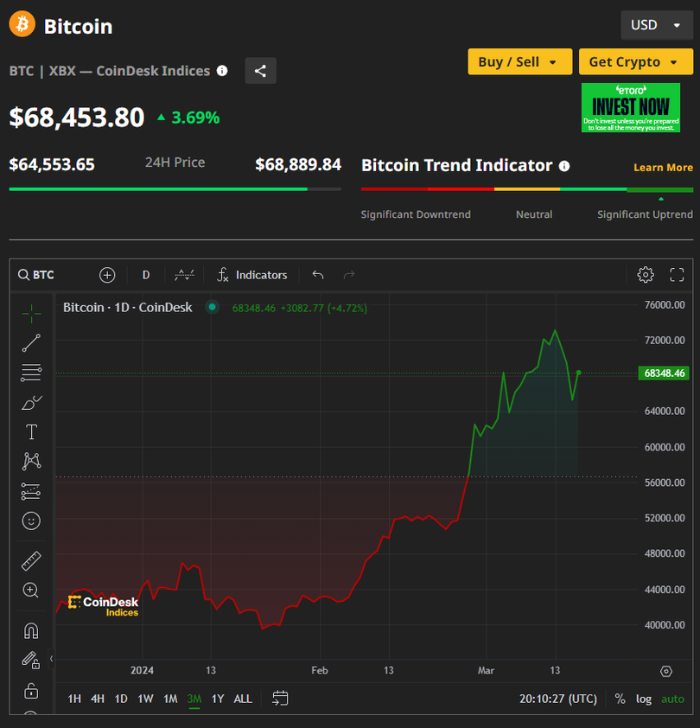Open the Indicators menu
The width and height of the screenshot is (700, 728).
coord(251,275)
